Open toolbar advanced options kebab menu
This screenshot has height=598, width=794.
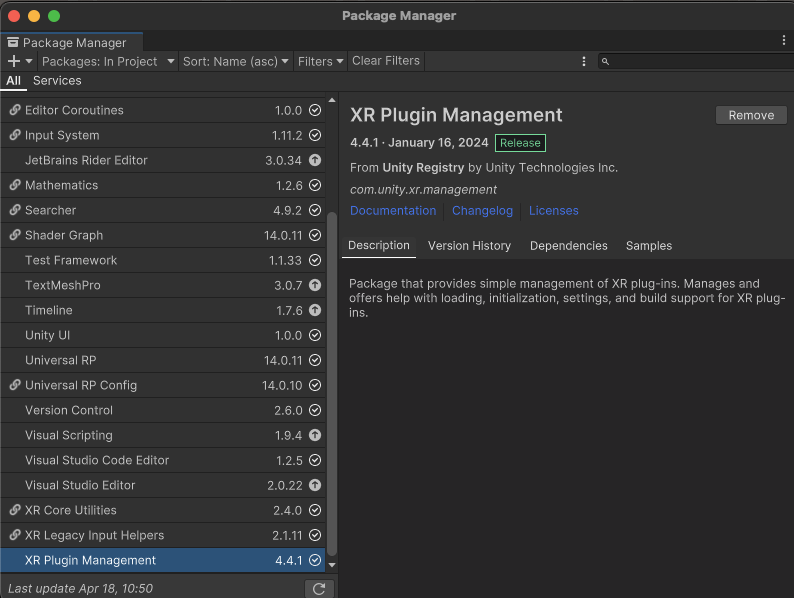pos(584,61)
